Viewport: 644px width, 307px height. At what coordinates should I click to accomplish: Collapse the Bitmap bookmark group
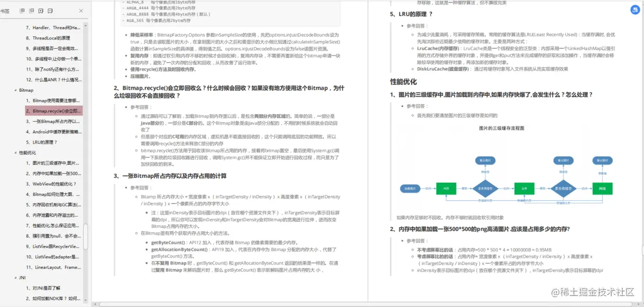pos(15,90)
